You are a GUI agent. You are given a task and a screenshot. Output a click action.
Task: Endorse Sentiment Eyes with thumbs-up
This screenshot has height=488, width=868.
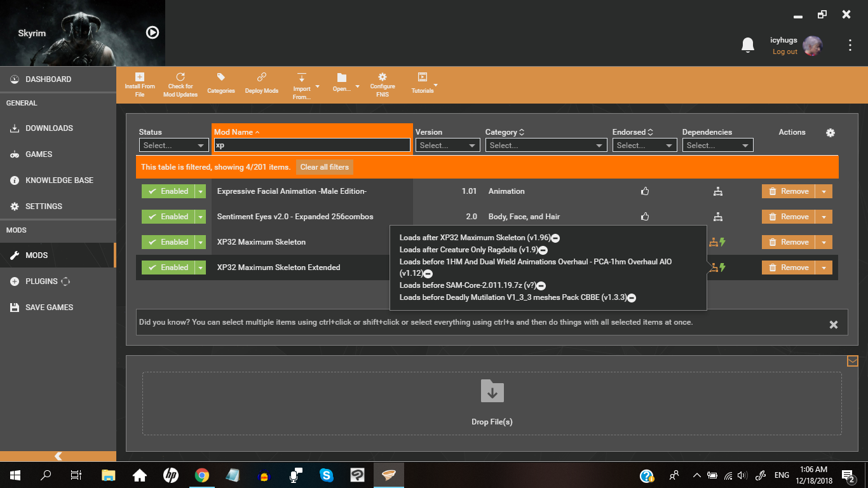[x=645, y=217]
